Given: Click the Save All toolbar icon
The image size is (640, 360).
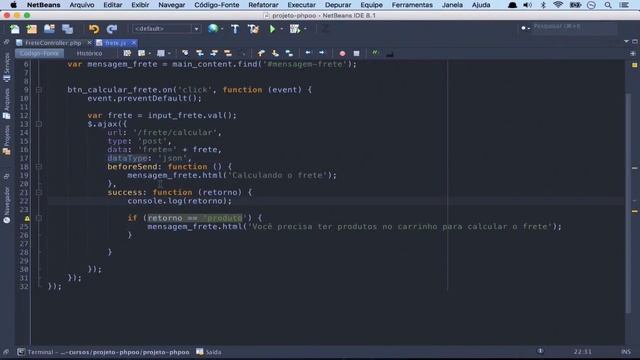Looking at the screenshot, I should click(67, 29).
